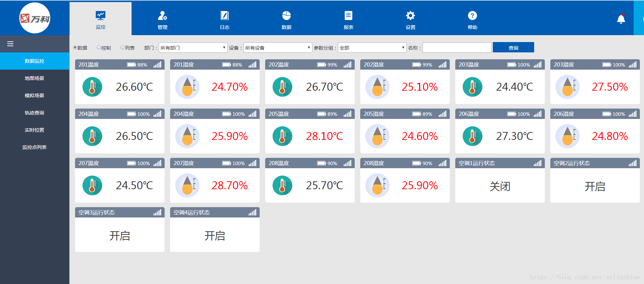This screenshot has width=644, height=284.
Task: Open 监控点列表 in the sidebar
Action: pos(34,147)
